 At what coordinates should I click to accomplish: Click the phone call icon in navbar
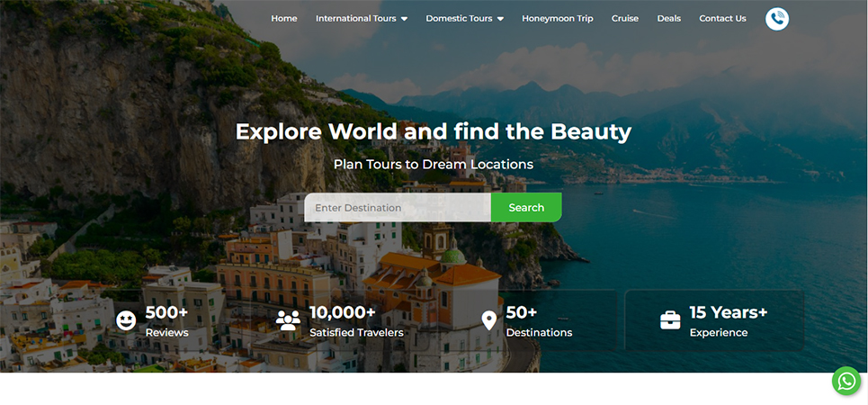point(776,19)
